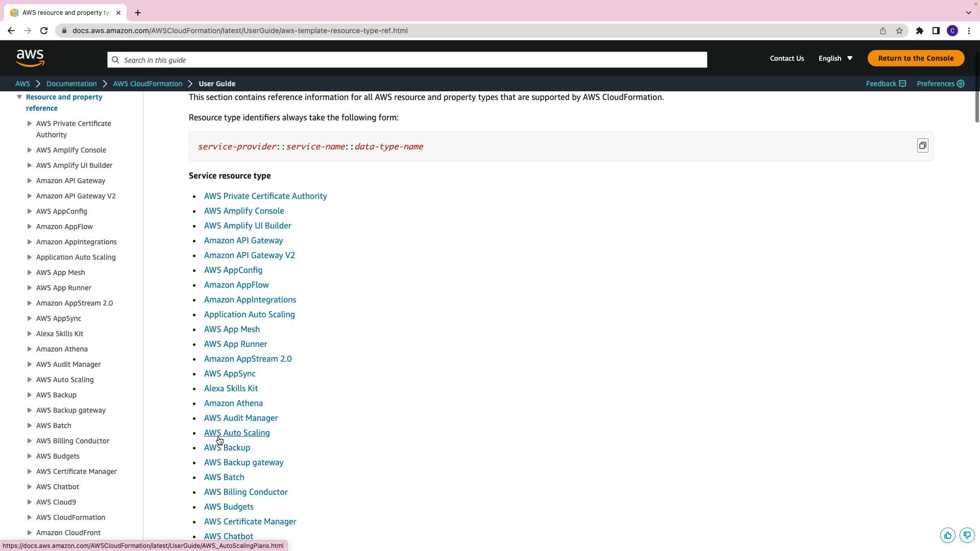
Task: Toggle the browser side panel
Action: point(936,31)
